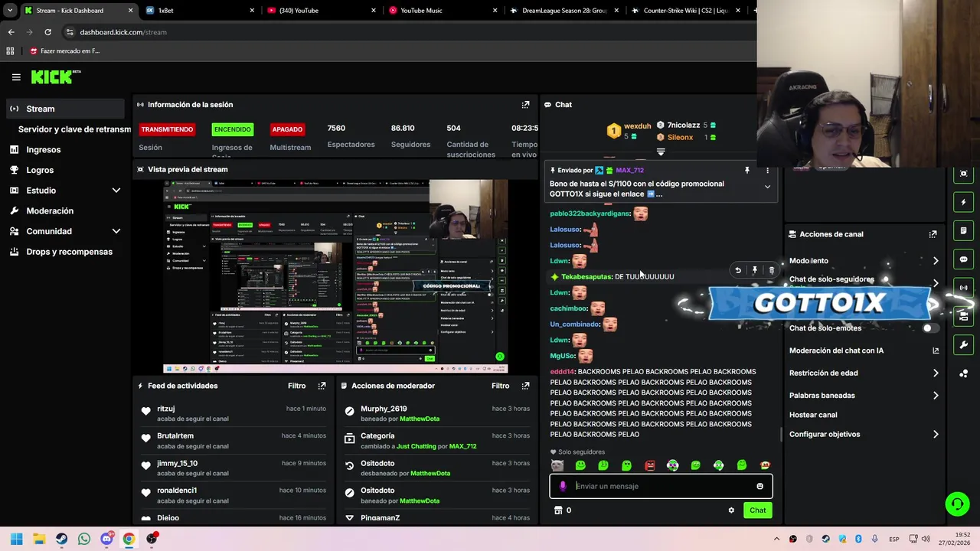Open the browser tab search dropdown
This screenshot has height=551, width=980.
[x=10, y=11]
